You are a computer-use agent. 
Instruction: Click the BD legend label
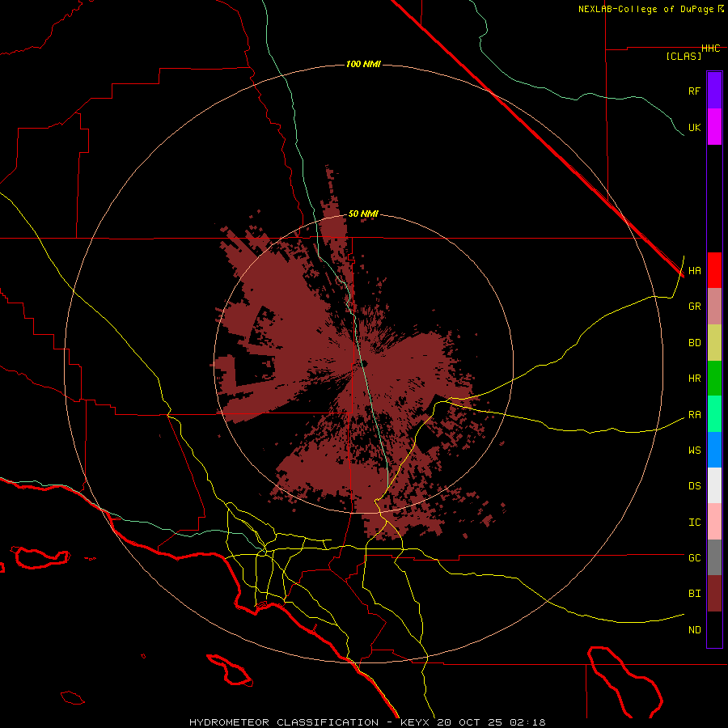click(x=694, y=343)
